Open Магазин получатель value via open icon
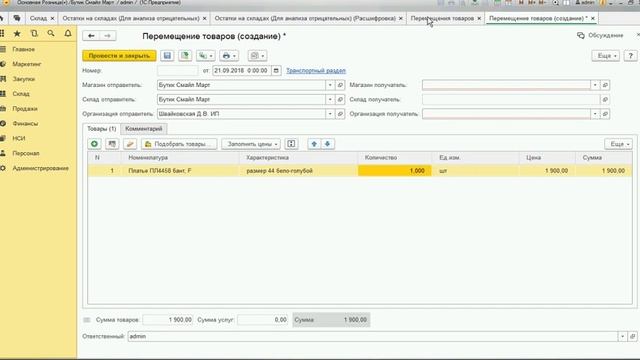Image resolution: width=640 pixels, height=360 pixels. 605,85
